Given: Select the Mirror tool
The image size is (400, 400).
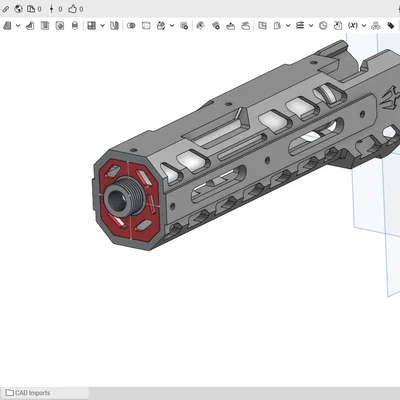Looking at the screenshot, I should click(x=114, y=26).
